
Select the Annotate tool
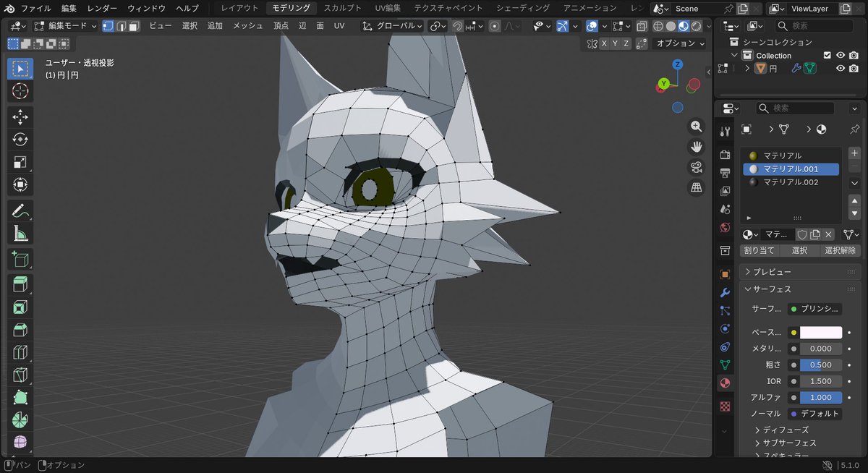click(20, 211)
